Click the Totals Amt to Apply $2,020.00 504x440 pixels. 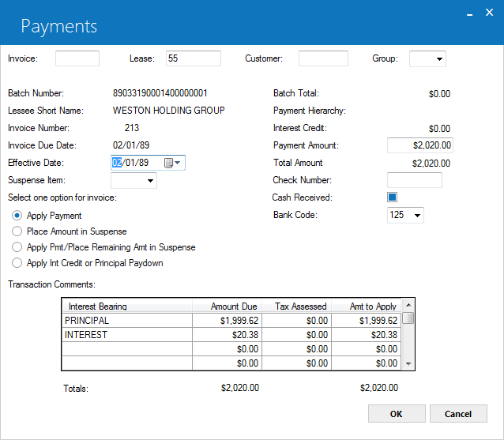tap(379, 388)
